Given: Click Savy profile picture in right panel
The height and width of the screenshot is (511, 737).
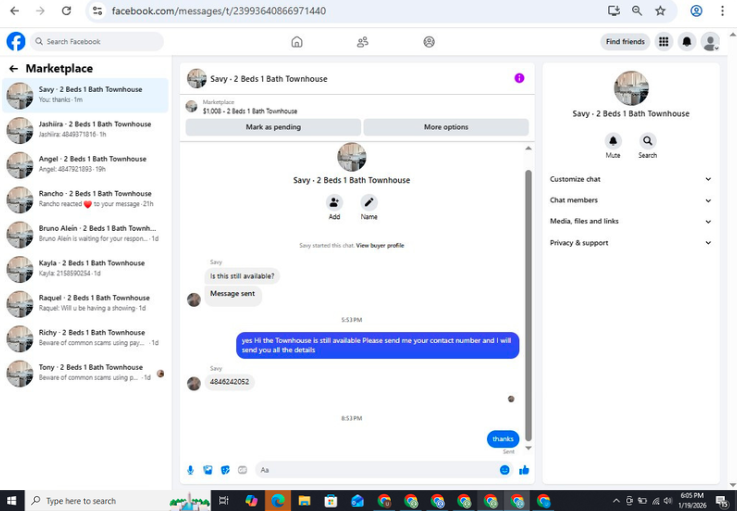Looking at the screenshot, I should click(x=631, y=88).
